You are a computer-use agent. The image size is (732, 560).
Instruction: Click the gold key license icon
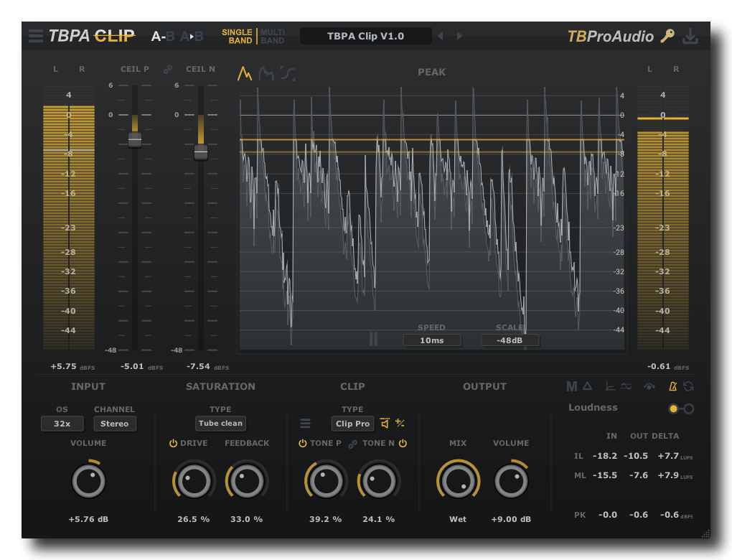click(x=667, y=36)
